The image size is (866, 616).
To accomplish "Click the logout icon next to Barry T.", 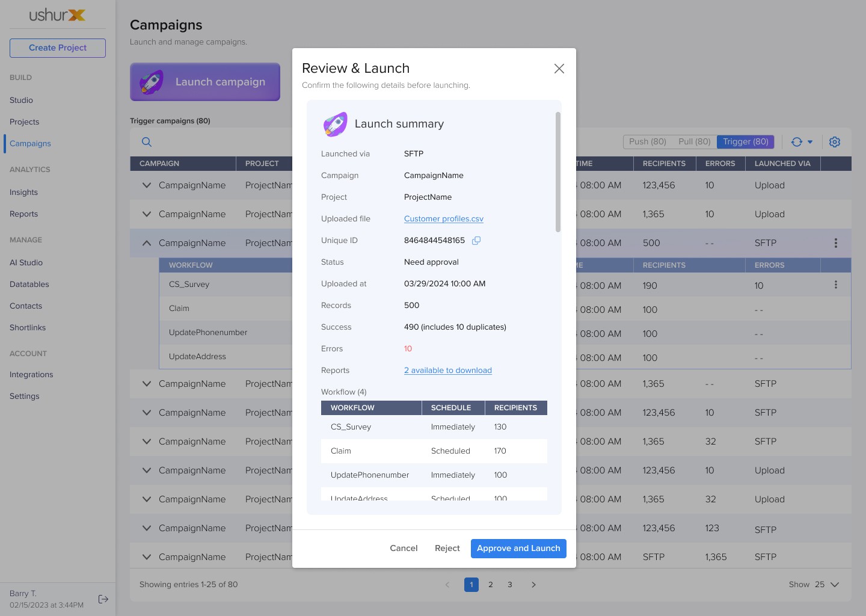I will coord(103,599).
